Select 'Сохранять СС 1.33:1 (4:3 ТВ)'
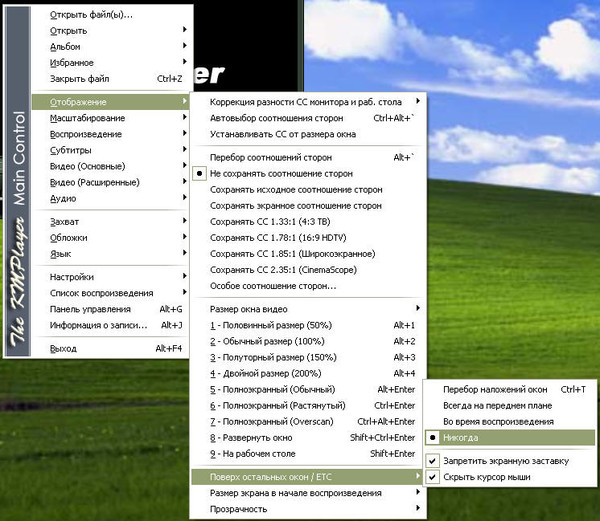Screen dimensions: 600x521 tap(308, 222)
